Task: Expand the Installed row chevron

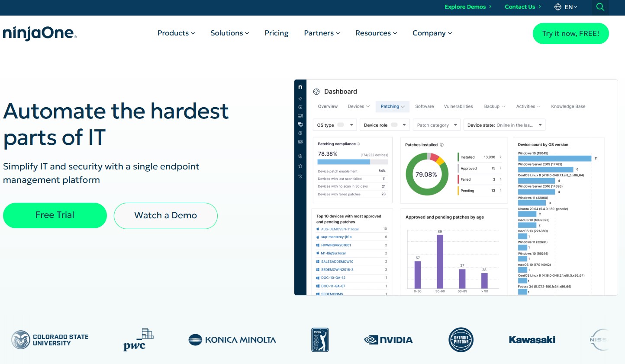Action: tap(501, 157)
